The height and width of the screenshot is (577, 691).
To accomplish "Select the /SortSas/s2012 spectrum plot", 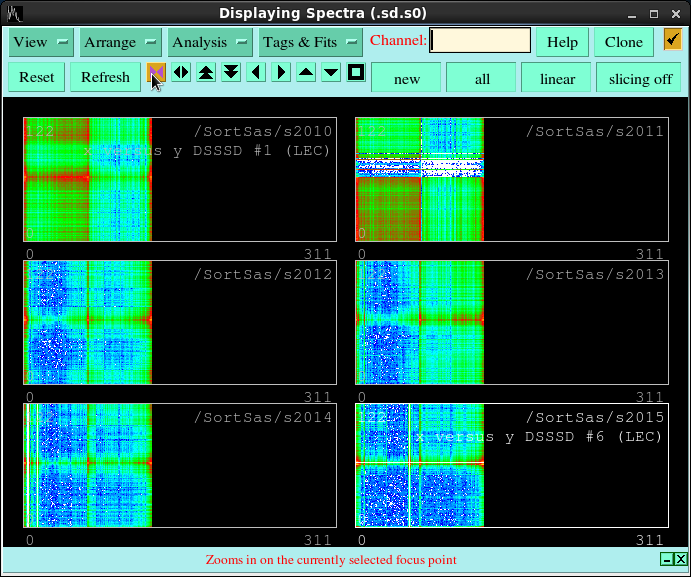I will (180, 322).
